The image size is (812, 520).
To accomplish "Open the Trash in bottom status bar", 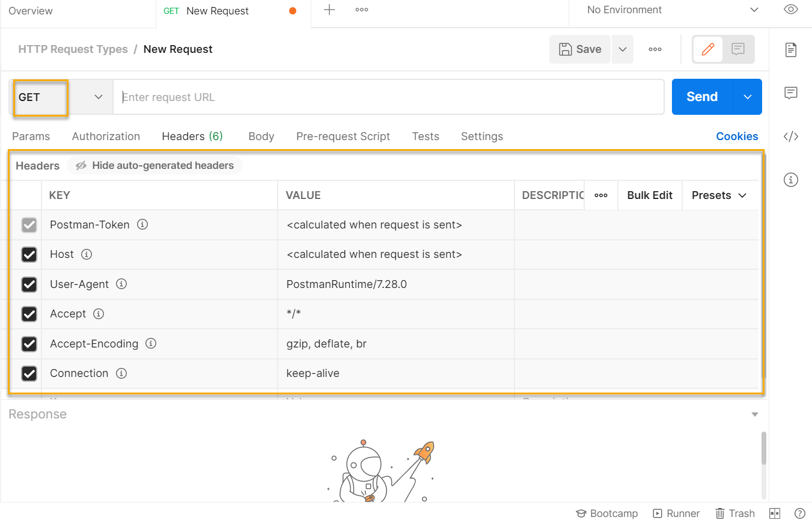I will coord(734,513).
